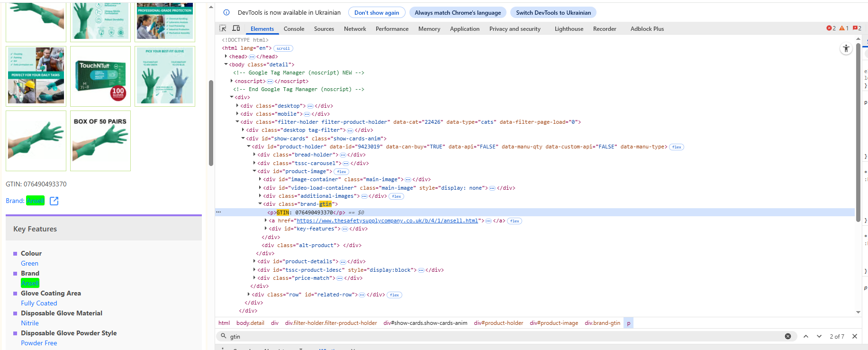Screen dimensions: 868x350
Task: Expand the div class desktop node
Action: 237,105
